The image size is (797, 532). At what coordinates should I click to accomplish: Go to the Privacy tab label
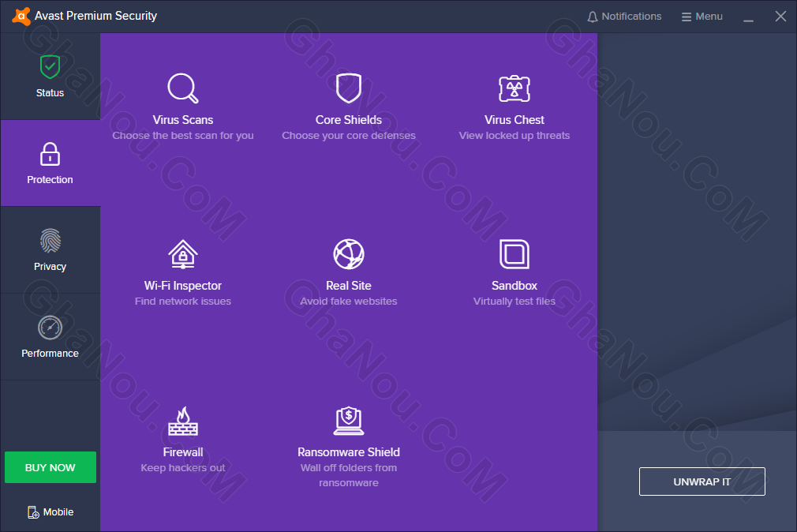coord(50,267)
